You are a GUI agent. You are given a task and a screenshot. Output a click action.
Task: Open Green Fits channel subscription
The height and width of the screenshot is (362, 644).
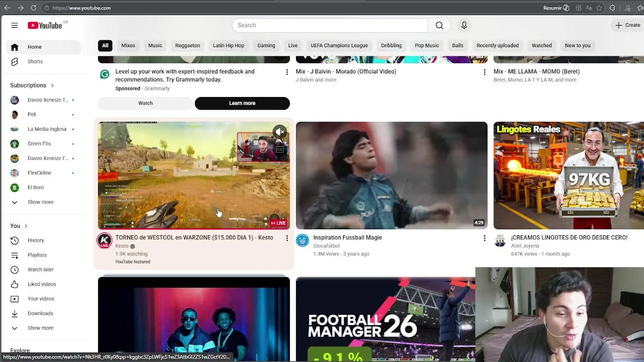43,143
